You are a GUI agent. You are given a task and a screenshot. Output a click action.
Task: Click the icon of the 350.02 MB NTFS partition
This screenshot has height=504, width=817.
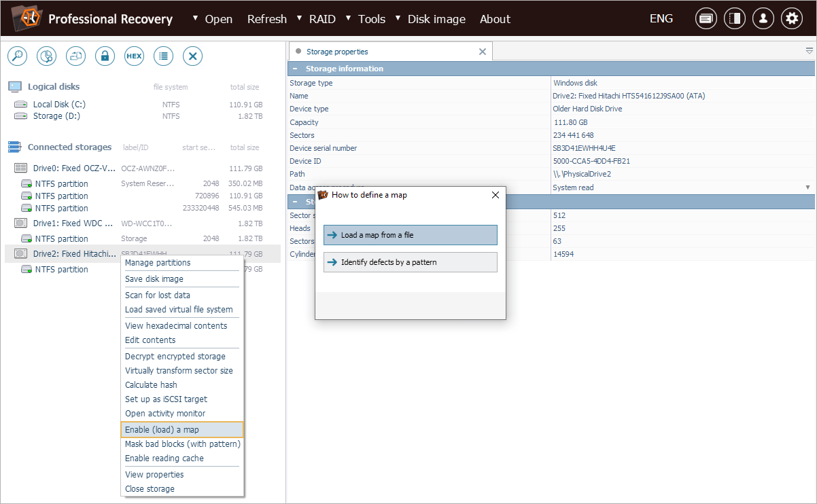coord(27,184)
